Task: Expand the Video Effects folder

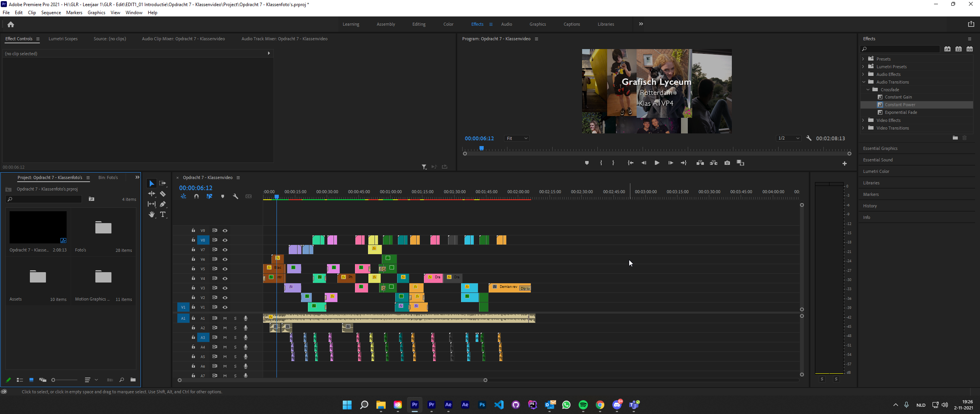Action: 864,120
